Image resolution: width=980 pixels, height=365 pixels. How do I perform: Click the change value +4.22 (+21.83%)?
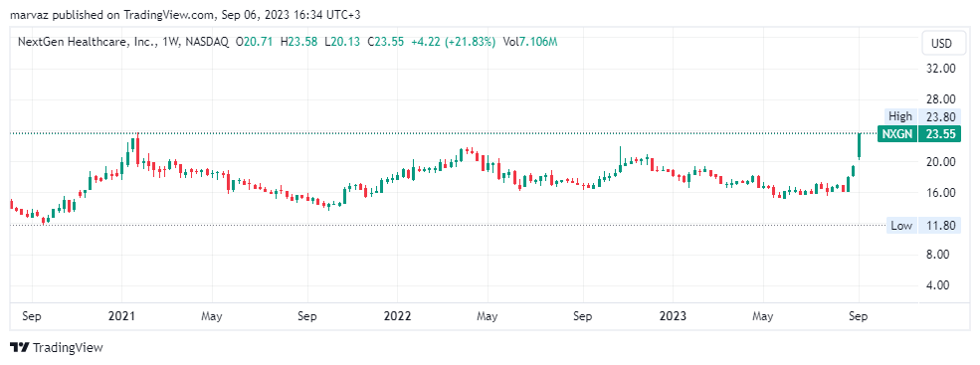click(x=453, y=42)
